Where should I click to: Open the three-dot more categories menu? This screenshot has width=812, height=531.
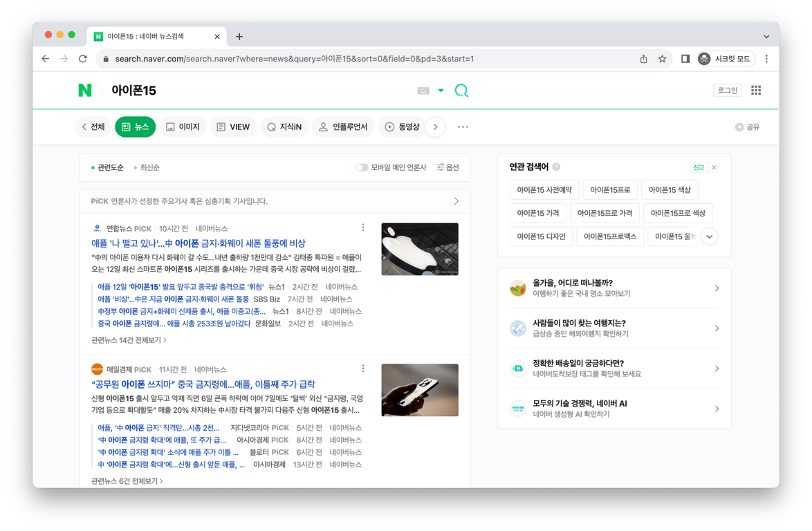[x=463, y=127]
